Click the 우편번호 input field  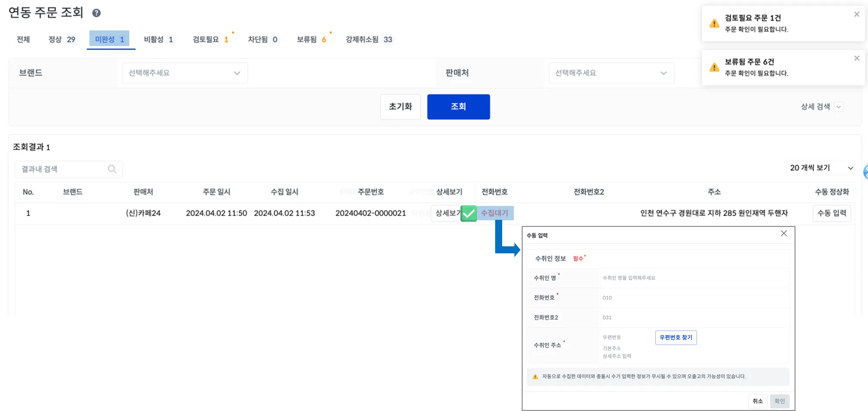(626, 338)
